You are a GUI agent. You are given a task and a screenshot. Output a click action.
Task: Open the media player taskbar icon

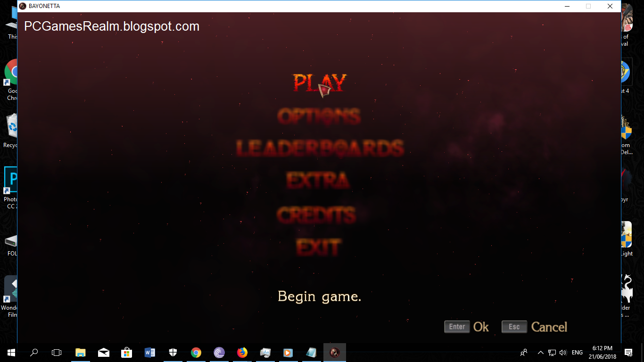pos(289,353)
